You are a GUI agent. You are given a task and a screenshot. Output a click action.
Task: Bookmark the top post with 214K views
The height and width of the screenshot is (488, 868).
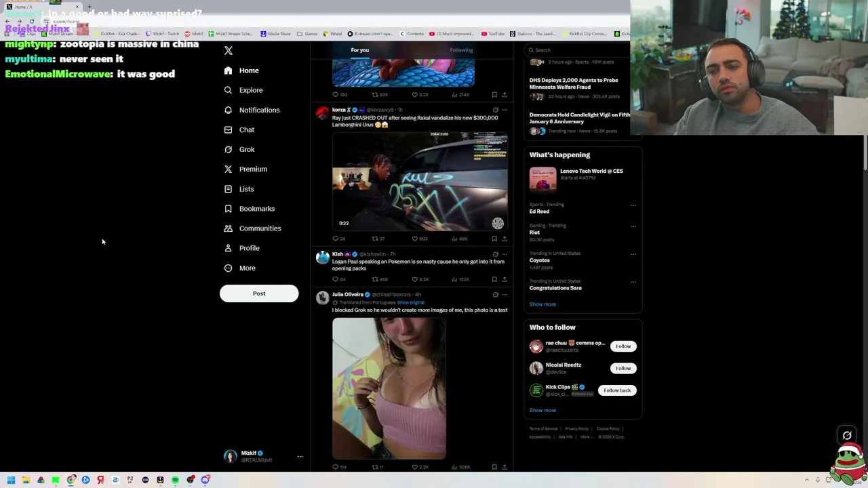[494, 95]
